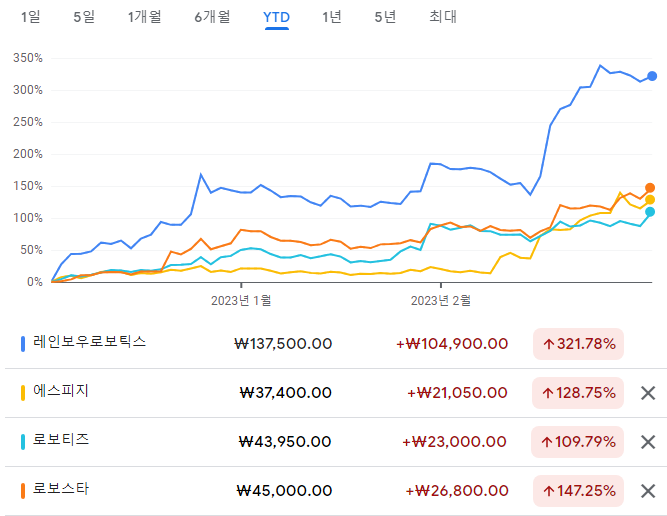This screenshot has height=516, width=667.
Task: Click the 에스피지 stock name
Action: pyautogui.click(x=61, y=391)
